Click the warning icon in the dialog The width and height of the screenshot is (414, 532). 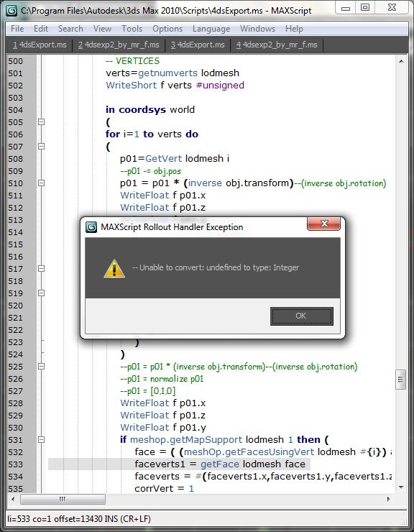[114, 269]
